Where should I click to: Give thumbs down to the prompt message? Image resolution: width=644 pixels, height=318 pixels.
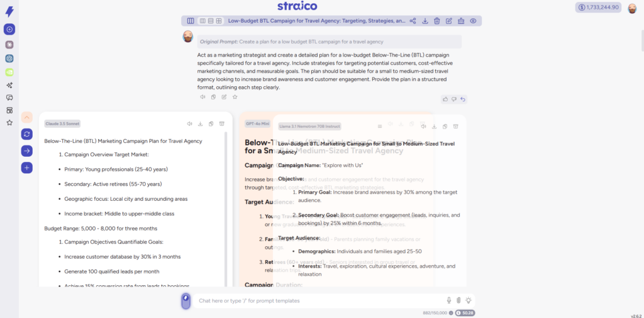pyautogui.click(x=454, y=99)
